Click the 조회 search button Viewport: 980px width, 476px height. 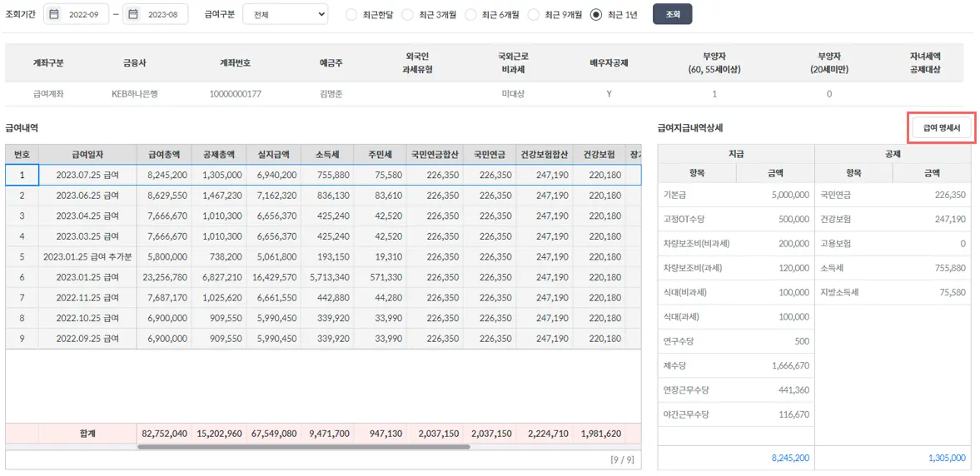(673, 14)
